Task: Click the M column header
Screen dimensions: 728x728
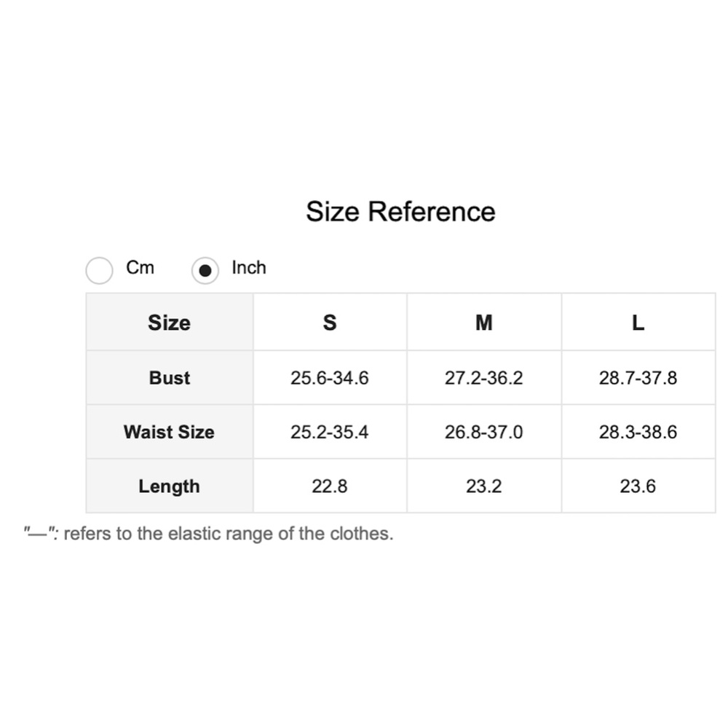Action: [x=484, y=323]
